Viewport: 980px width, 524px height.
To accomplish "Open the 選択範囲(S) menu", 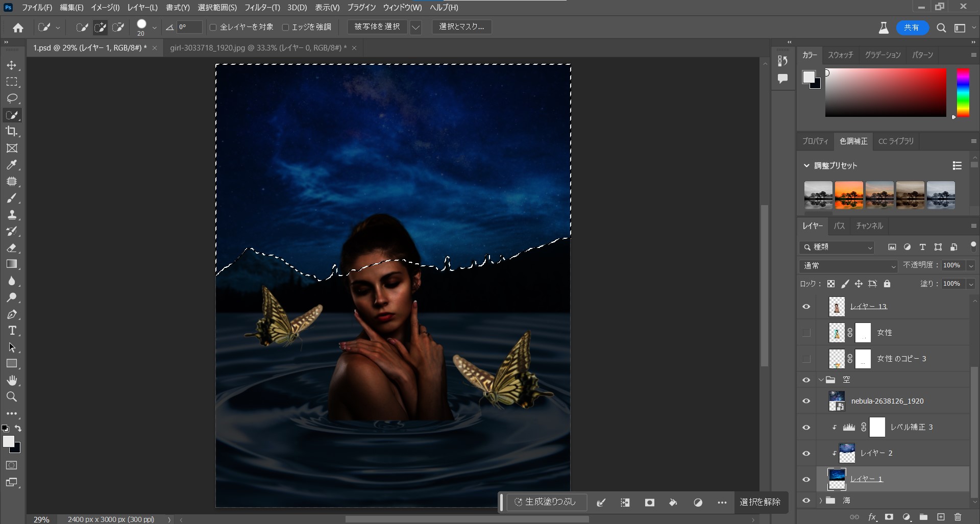I will pyautogui.click(x=217, y=8).
